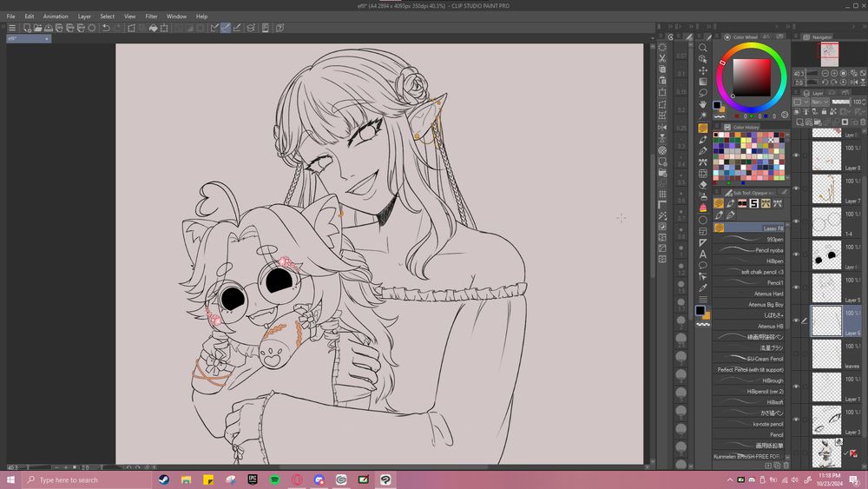The height and width of the screenshot is (489, 868).
Task: Click the delete layer trash icon
Action: [863, 122]
